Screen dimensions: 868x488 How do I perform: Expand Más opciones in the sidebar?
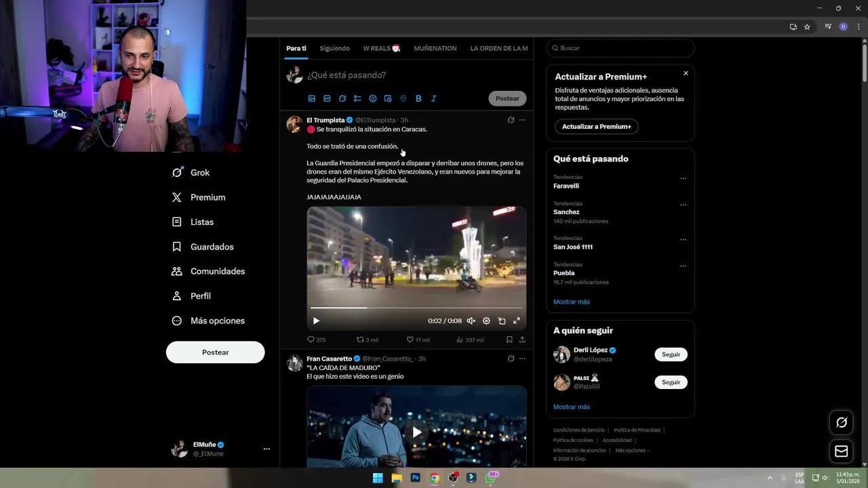[208, 321]
